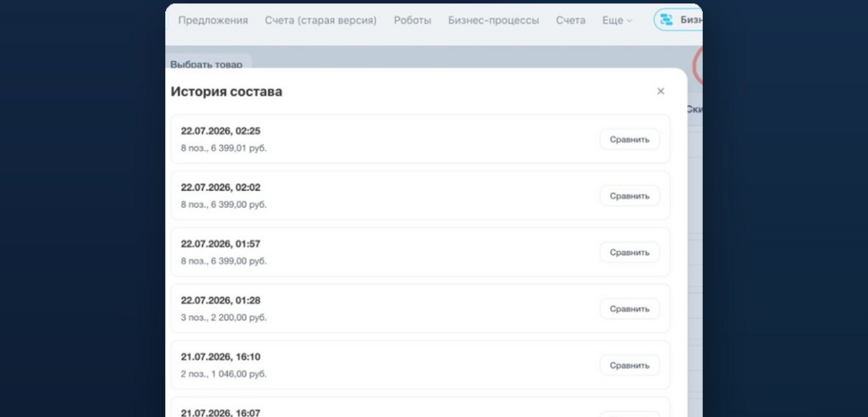Switch to Счета (старая версия) tab
This screenshot has height=417, width=868.
320,21
